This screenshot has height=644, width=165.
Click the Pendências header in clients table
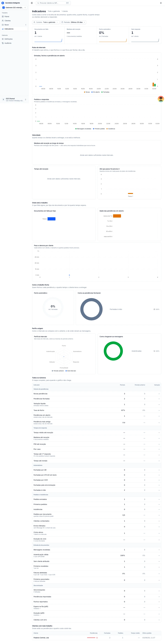point(94,633)
